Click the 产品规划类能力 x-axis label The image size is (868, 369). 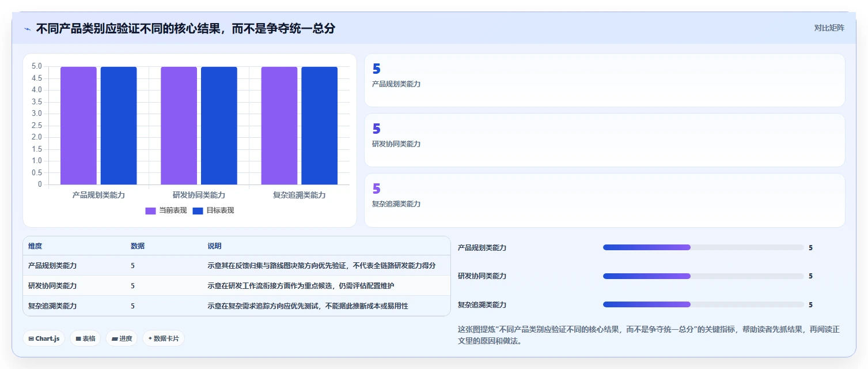click(x=98, y=195)
